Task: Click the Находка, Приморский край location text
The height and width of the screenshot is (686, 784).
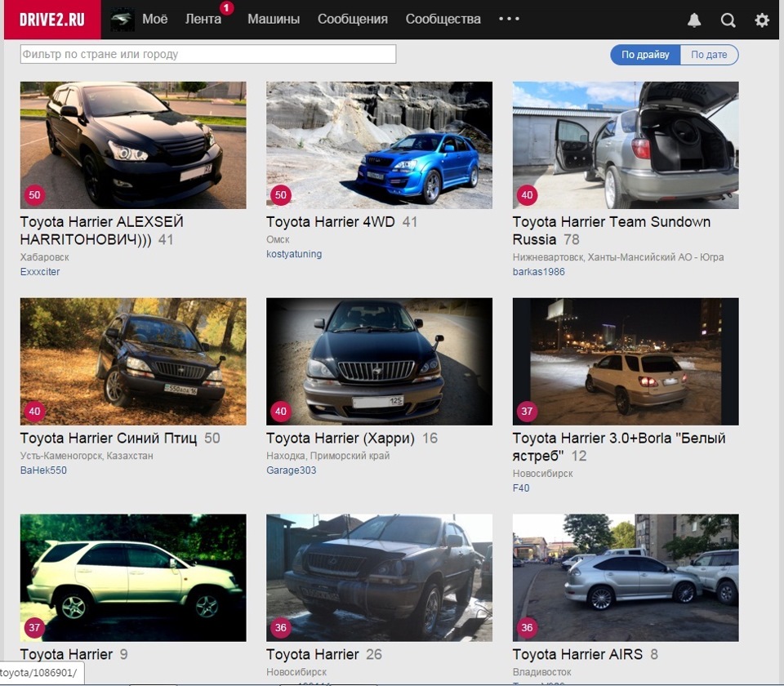Action: tap(328, 456)
